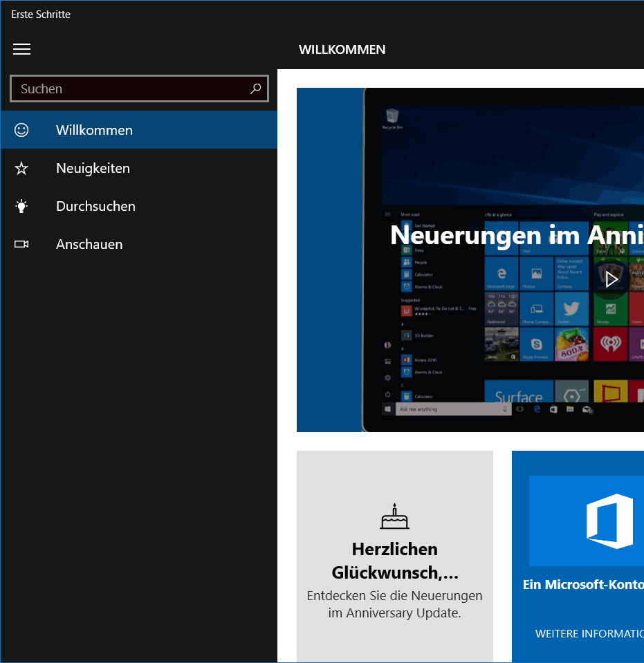Click the Microsoft Office logo icon

click(x=609, y=521)
